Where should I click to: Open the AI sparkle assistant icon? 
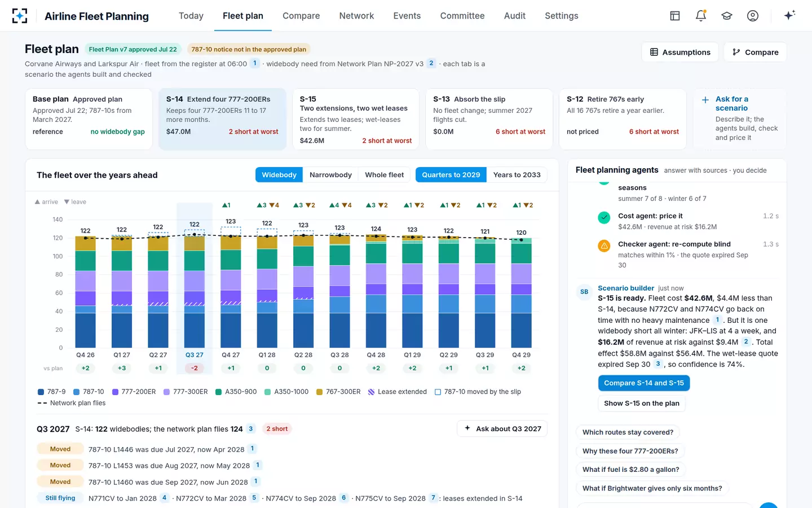coord(789,15)
